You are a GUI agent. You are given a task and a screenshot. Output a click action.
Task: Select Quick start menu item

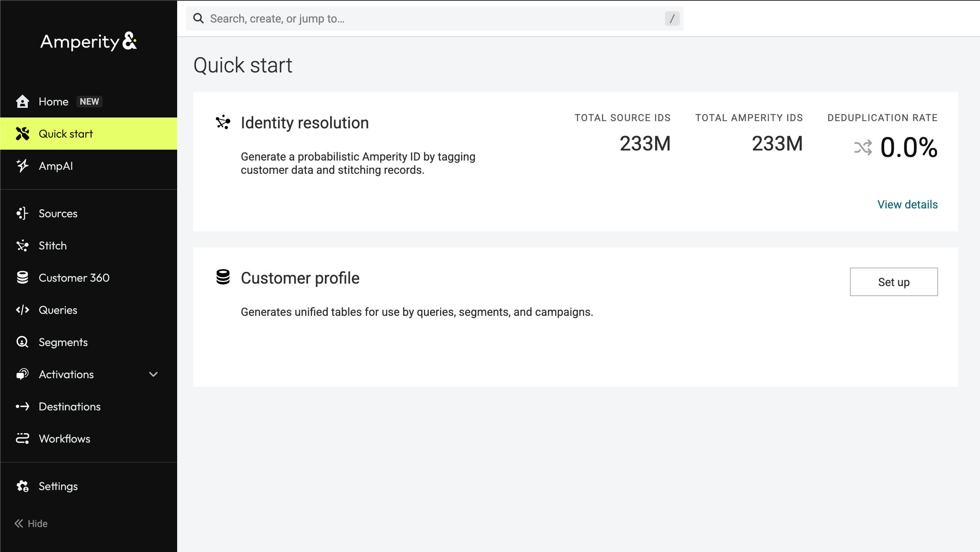[89, 134]
